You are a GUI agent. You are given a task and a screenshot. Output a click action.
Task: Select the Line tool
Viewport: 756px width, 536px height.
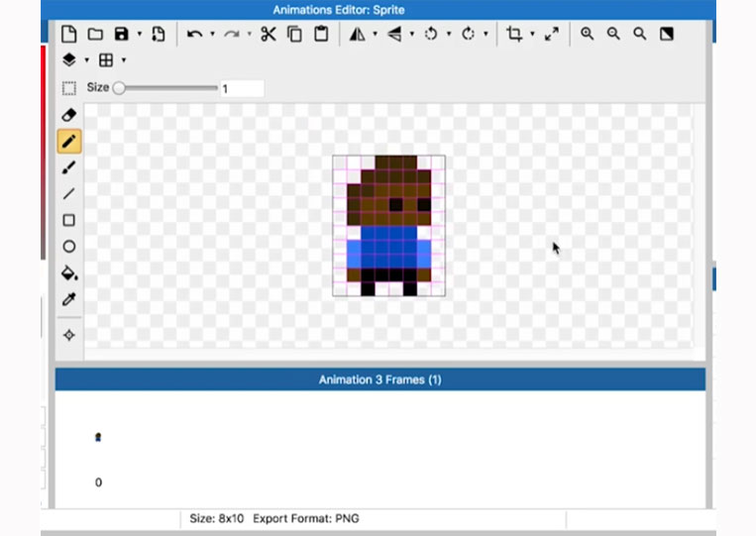69,194
